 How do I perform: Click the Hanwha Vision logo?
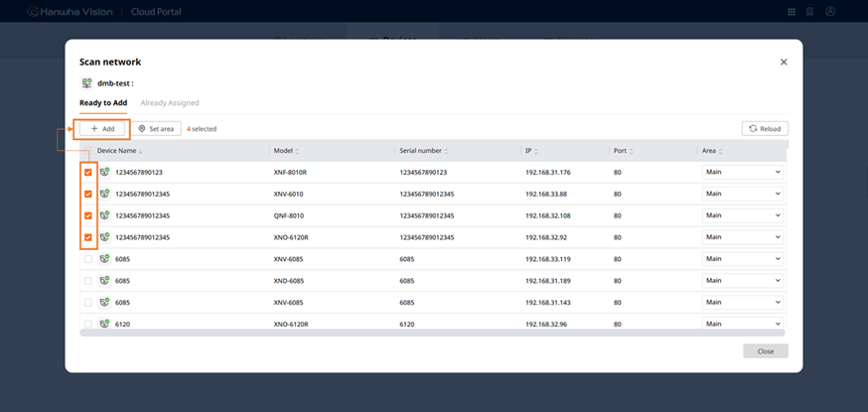(70, 12)
